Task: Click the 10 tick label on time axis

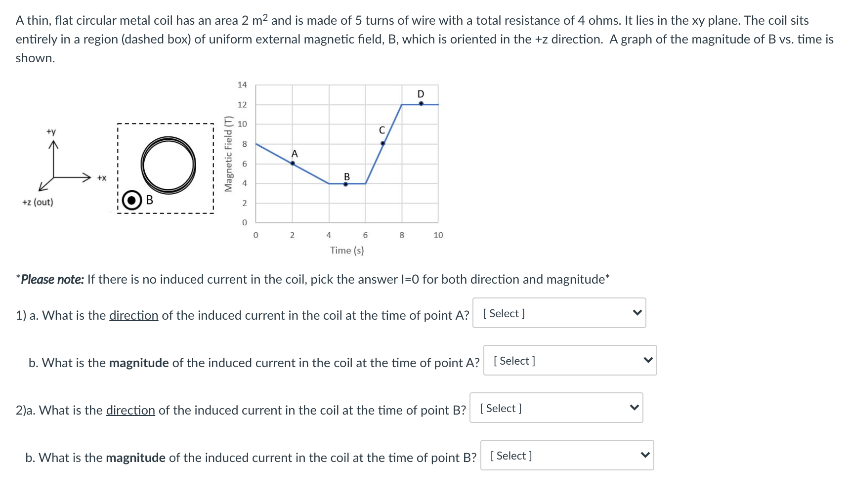Action: point(438,235)
